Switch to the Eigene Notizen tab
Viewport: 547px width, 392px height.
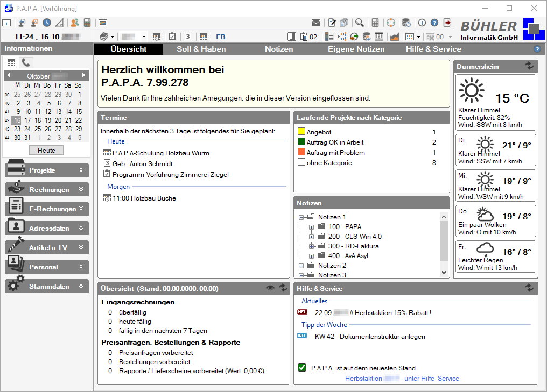pyautogui.click(x=356, y=49)
